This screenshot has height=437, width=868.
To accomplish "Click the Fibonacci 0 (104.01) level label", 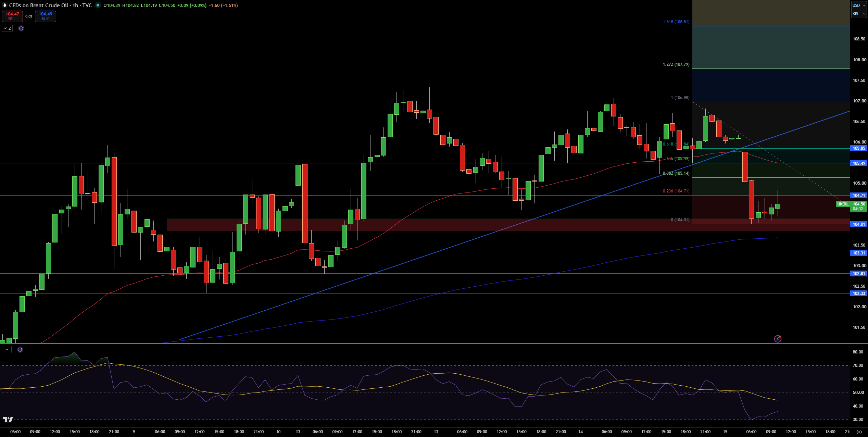I will 680,220.
